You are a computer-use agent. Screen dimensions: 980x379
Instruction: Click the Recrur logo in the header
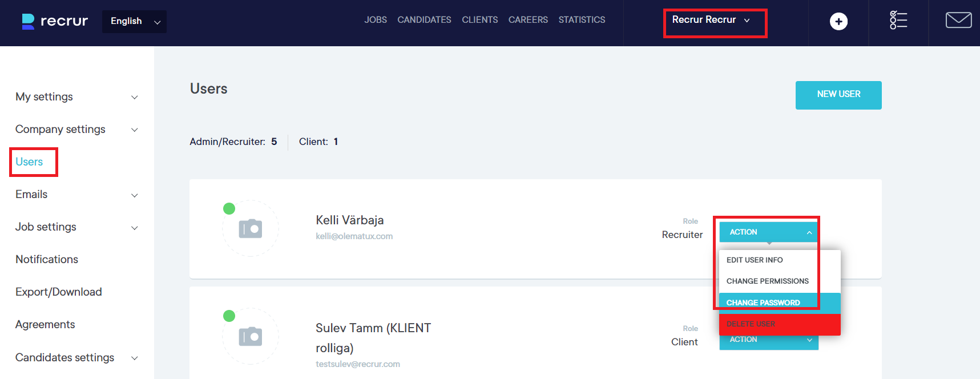pos(55,21)
